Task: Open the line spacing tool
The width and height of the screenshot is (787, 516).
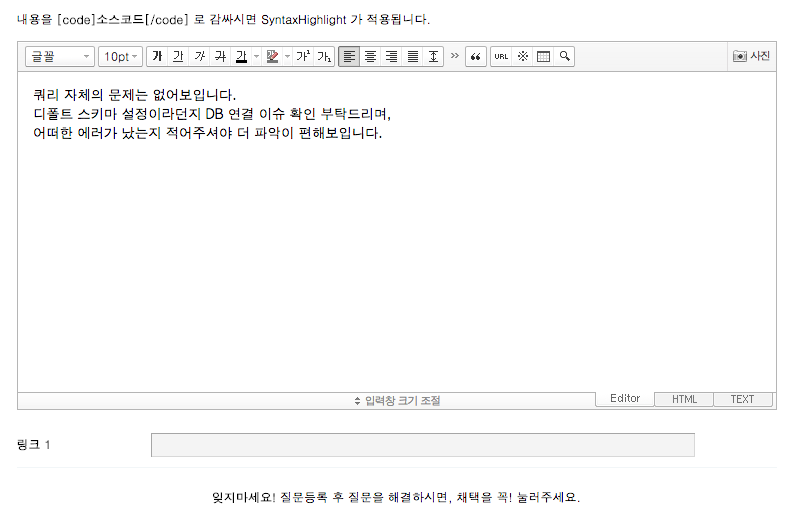Action: click(434, 56)
